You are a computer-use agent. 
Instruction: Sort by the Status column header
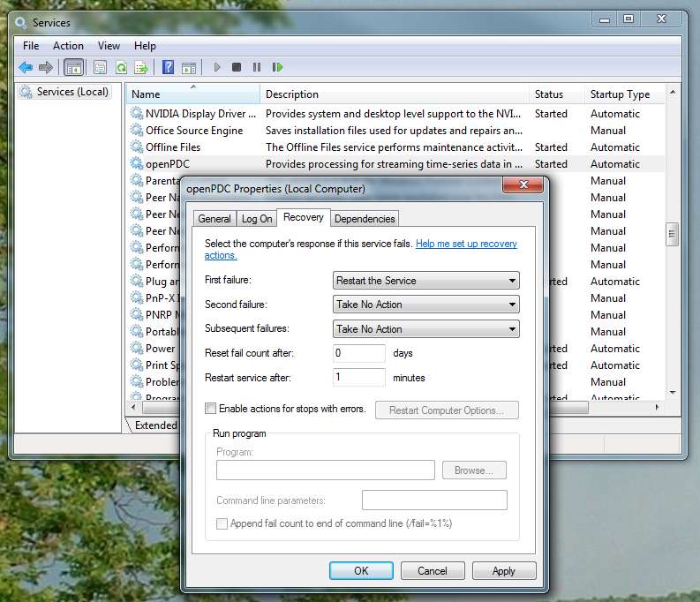(557, 94)
